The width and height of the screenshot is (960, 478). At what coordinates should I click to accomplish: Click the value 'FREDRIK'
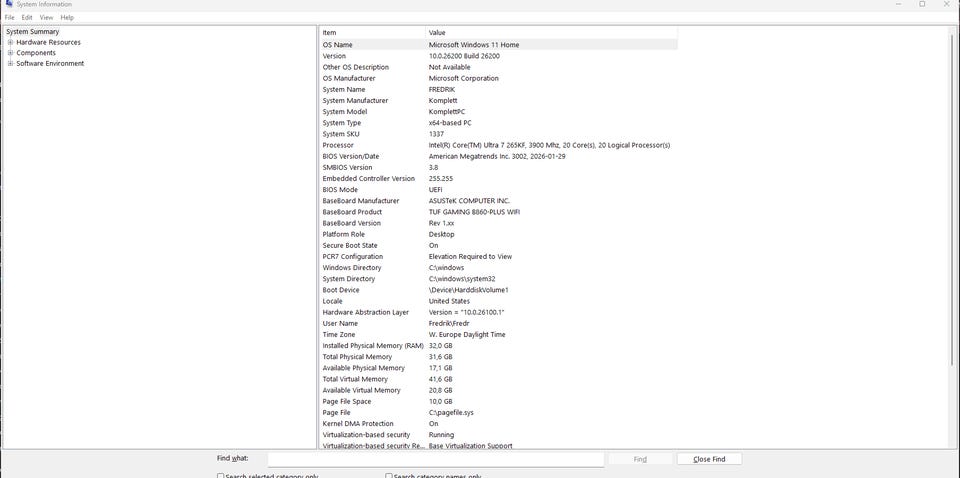coord(441,89)
